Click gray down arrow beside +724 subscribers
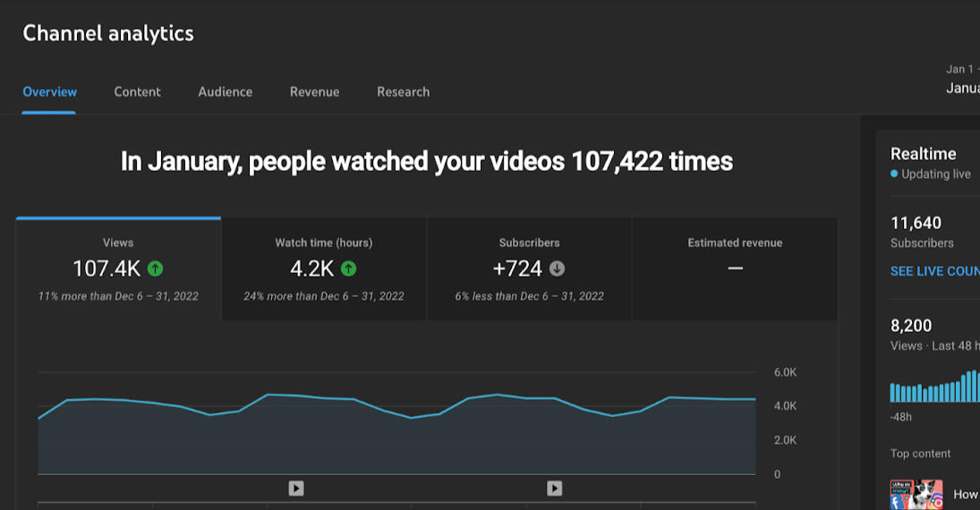 [x=557, y=268]
